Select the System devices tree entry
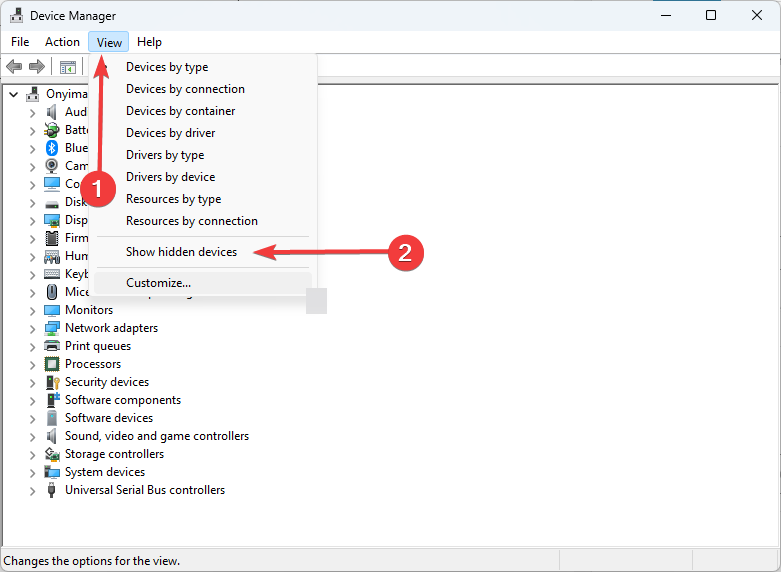 click(104, 472)
